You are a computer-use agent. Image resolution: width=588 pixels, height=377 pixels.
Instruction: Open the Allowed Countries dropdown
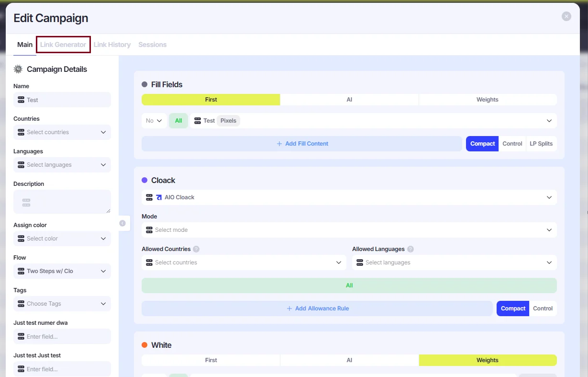click(x=244, y=263)
